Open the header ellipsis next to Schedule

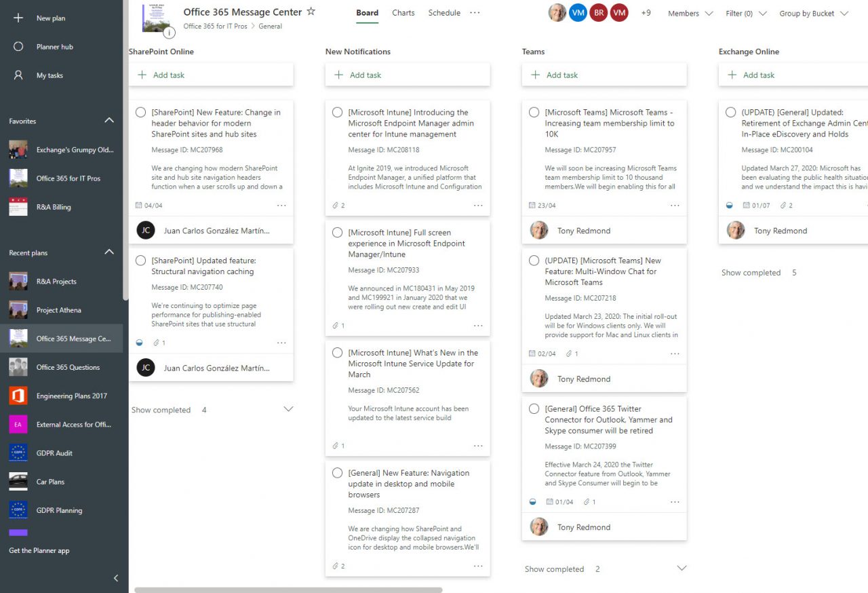(x=475, y=13)
